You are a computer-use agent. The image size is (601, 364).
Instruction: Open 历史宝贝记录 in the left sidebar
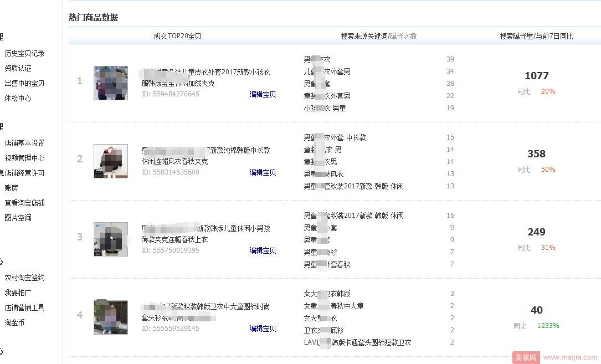pos(25,53)
